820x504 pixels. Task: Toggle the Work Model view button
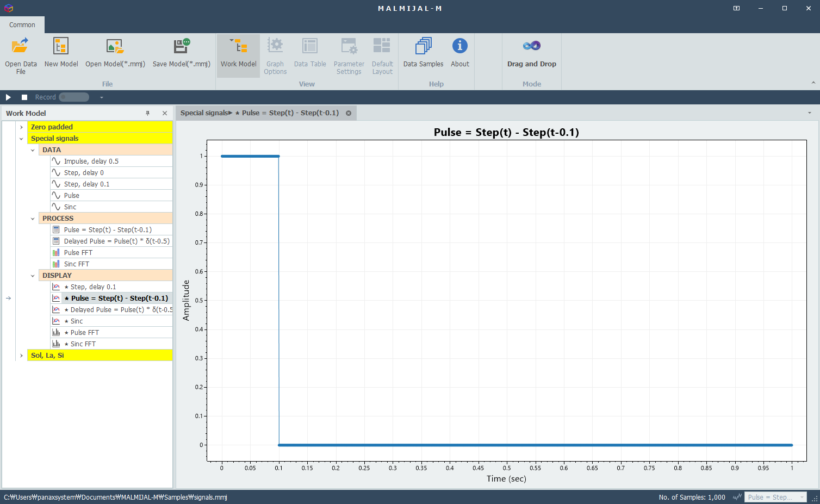tap(238, 55)
